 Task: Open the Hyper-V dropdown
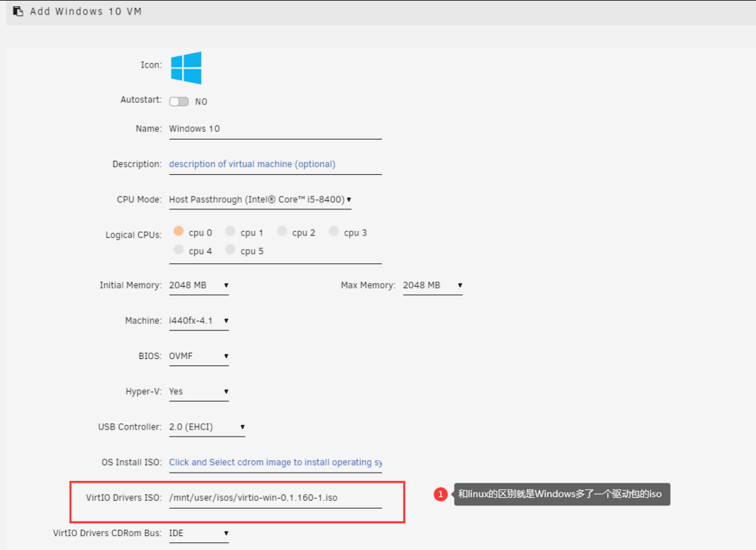click(x=199, y=392)
